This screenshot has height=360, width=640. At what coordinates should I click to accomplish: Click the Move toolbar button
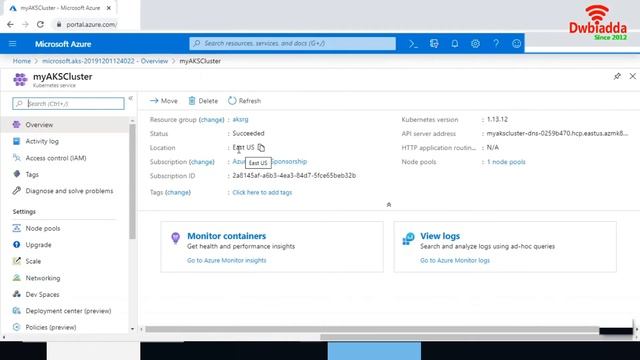pyautogui.click(x=164, y=101)
